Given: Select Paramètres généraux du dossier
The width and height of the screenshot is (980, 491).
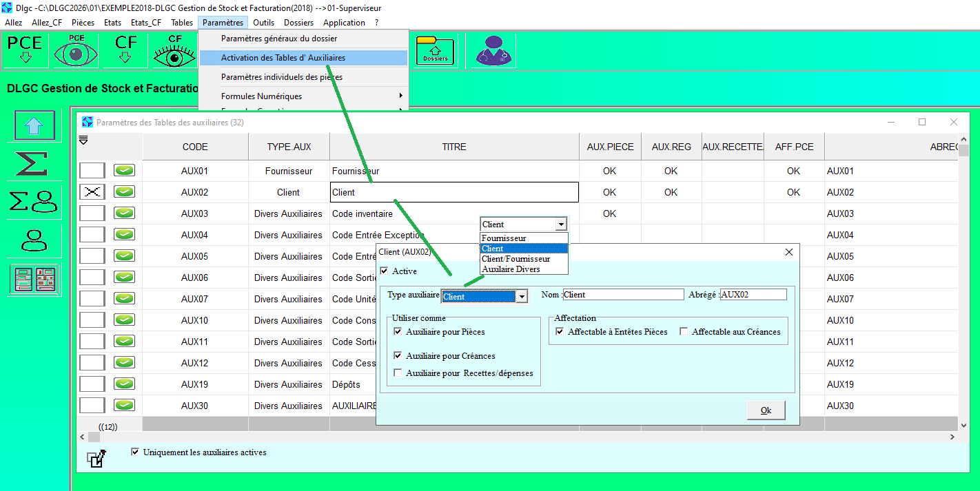Looking at the screenshot, I should 279,39.
